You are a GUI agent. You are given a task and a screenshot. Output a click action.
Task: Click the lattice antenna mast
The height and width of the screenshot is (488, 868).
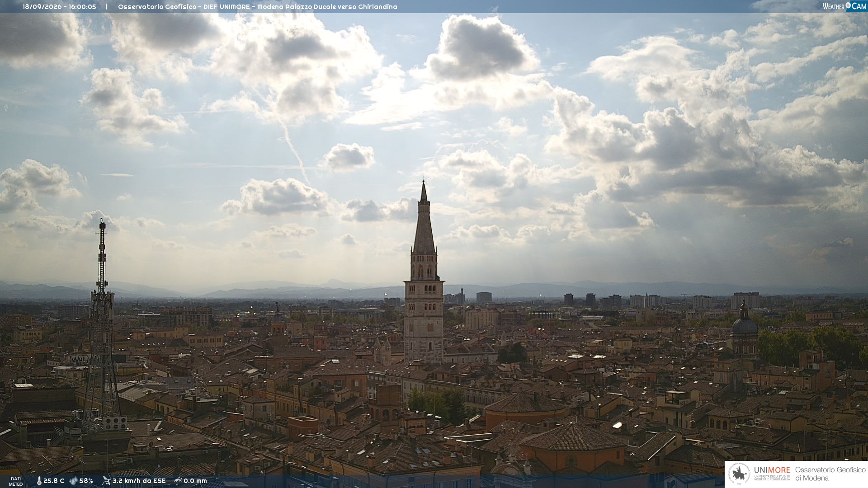click(102, 321)
